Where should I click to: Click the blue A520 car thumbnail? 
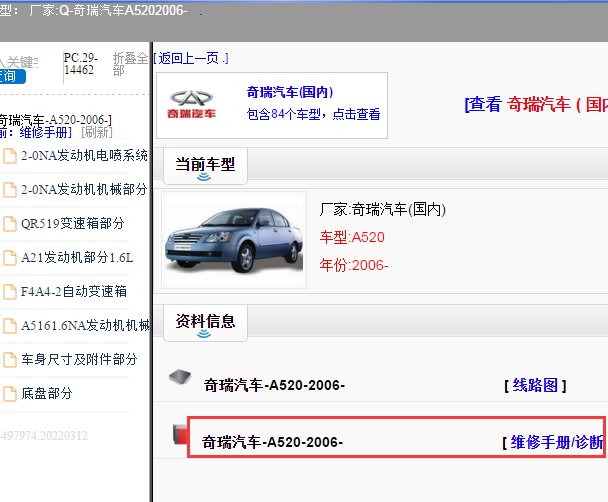234,240
